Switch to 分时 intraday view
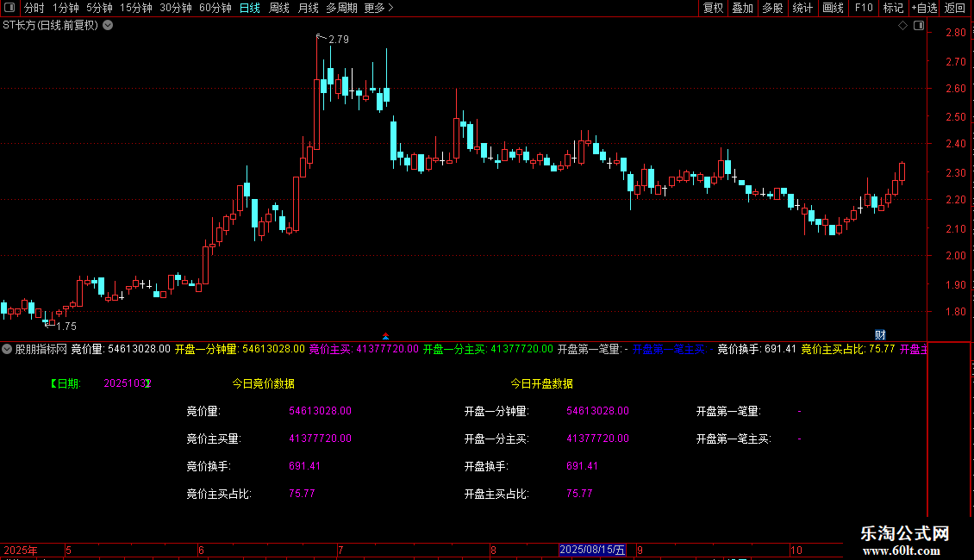The width and height of the screenshot is (974, 560). click(34, 8)
